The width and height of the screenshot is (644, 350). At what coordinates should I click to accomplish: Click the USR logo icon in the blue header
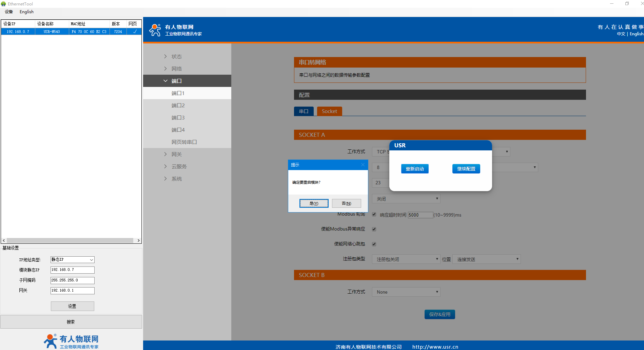(x=155, y=30)
